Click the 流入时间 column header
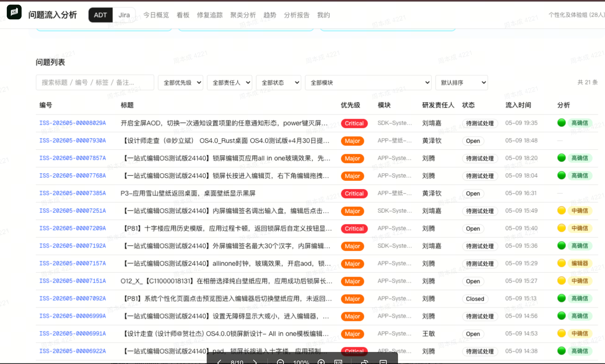605x364 pixels. (518, 105)
